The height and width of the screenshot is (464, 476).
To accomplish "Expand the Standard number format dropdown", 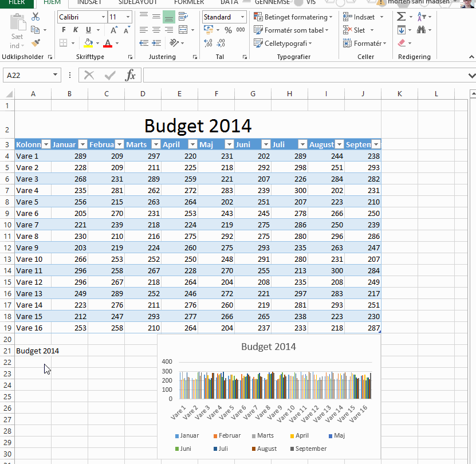I will (242, 17).
